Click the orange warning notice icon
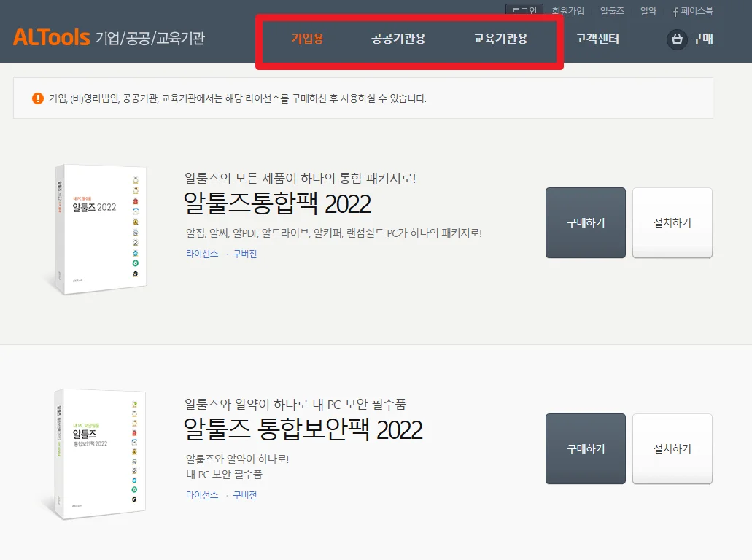This screenshot has height=560, width=752. pyautogui.click(x=37, y=98)
